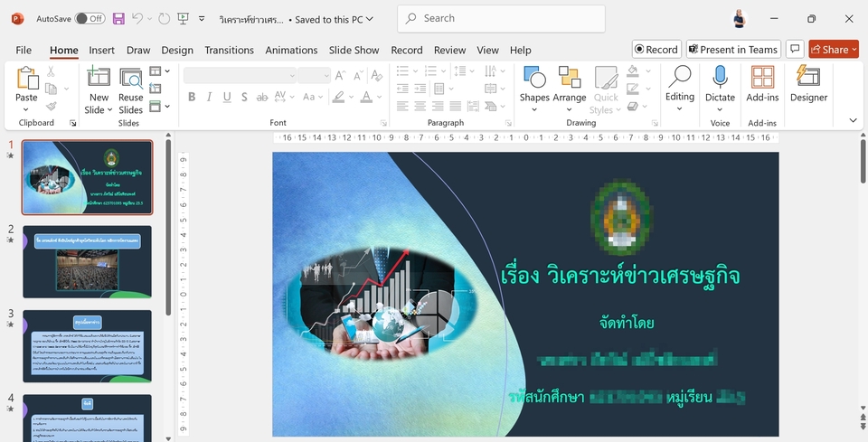The width and height of the screenshot is (868, 442).
Task: Switch to the Insert tab
Action: 102,50
